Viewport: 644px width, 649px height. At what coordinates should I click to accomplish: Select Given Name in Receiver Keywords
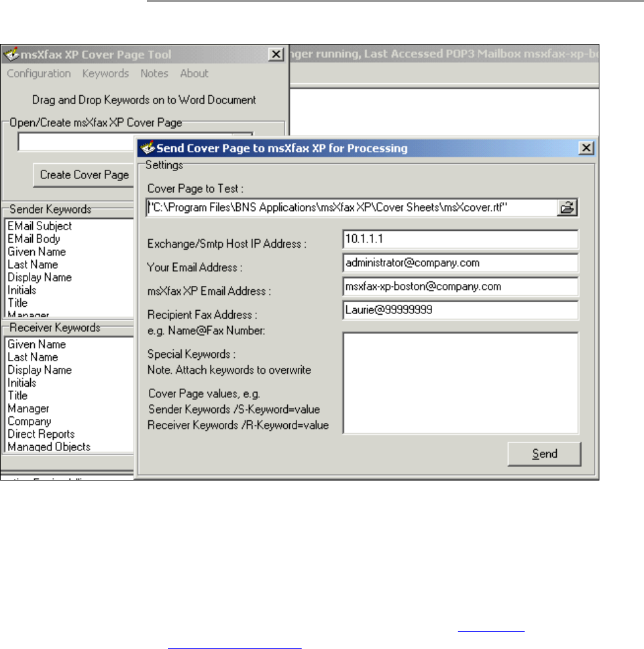pos(37,344)
